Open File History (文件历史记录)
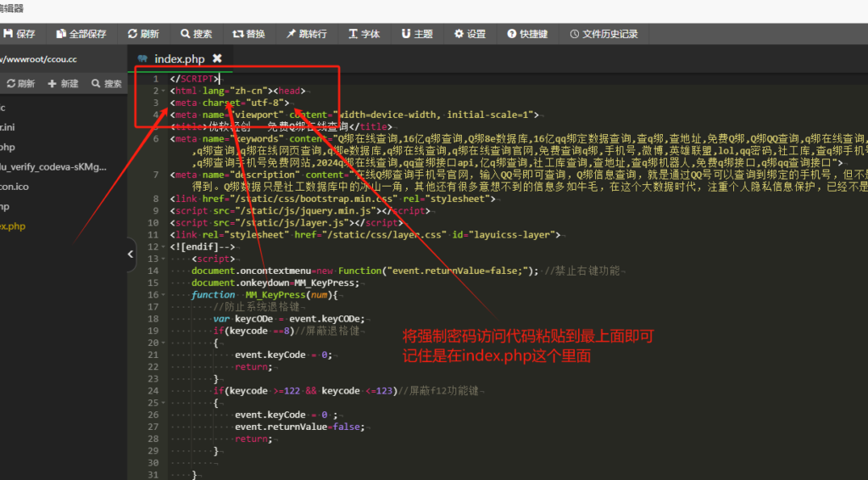 (575, 34)
